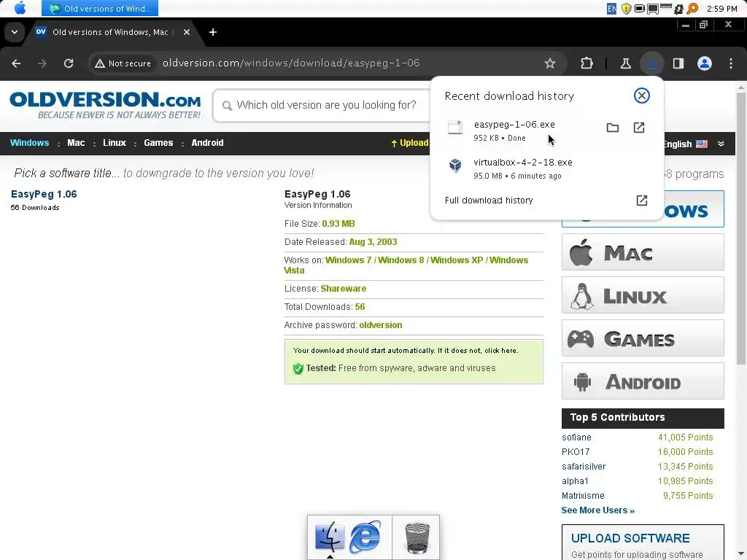Click contributor sofiane
Viewport: 747px width, 560px height.
tap(576, 437)
